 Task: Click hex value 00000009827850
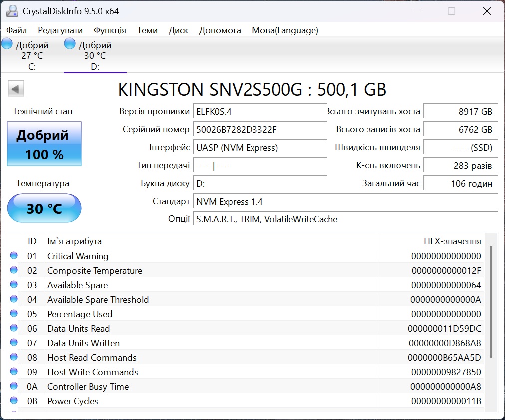[x=446, y=372]
